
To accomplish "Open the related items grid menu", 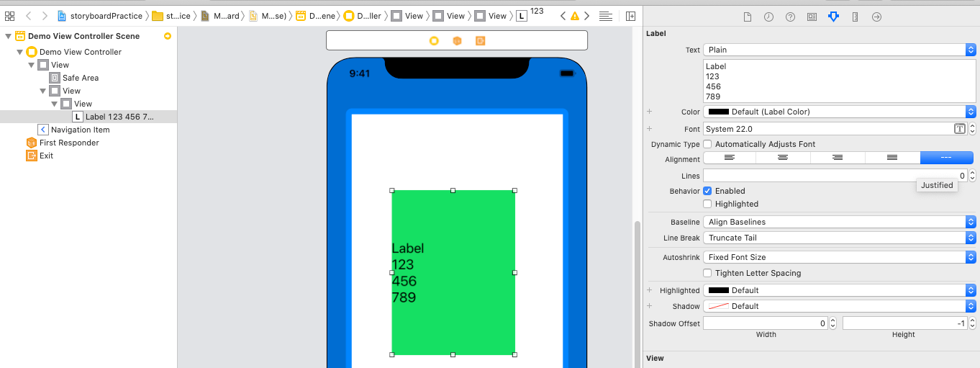I will [9, 16].
